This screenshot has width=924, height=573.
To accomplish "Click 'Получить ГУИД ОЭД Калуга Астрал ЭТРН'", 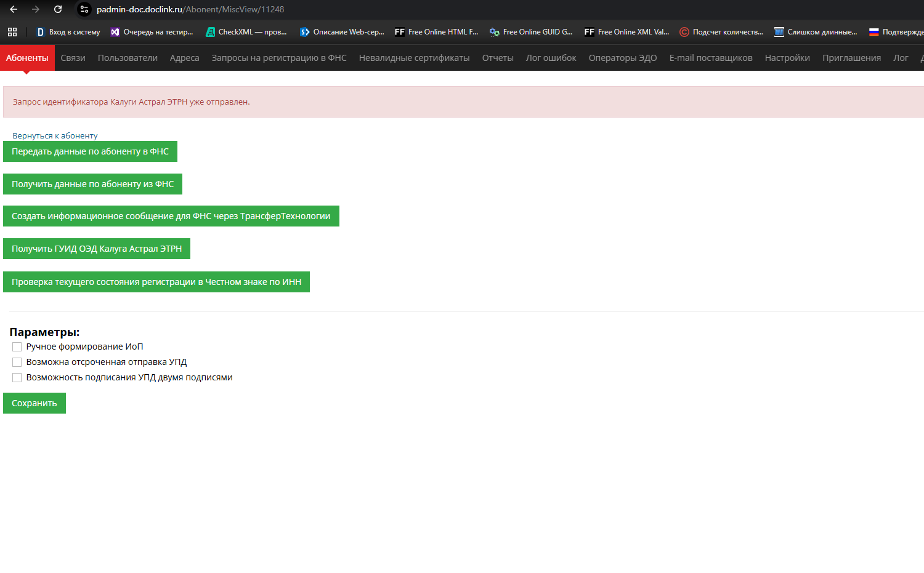I will click(x=97, y=249).
